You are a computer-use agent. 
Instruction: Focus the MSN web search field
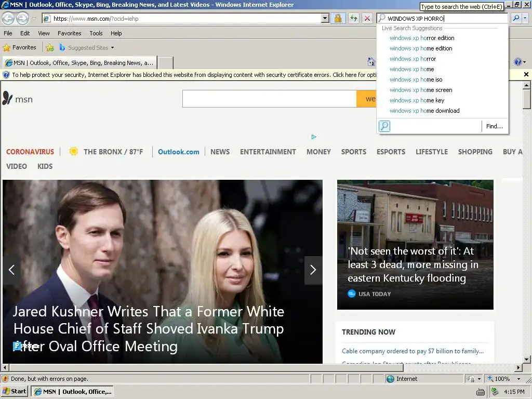270,99
